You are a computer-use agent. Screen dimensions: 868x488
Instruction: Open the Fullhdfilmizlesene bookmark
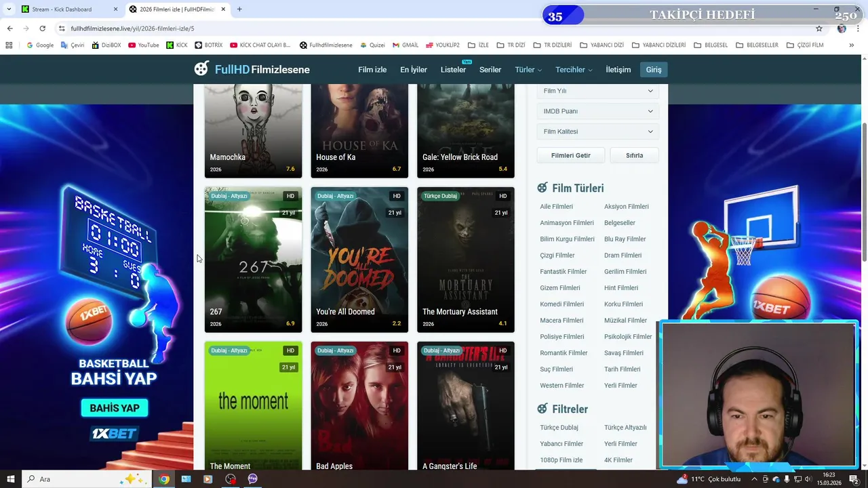[x=326, y=45]
